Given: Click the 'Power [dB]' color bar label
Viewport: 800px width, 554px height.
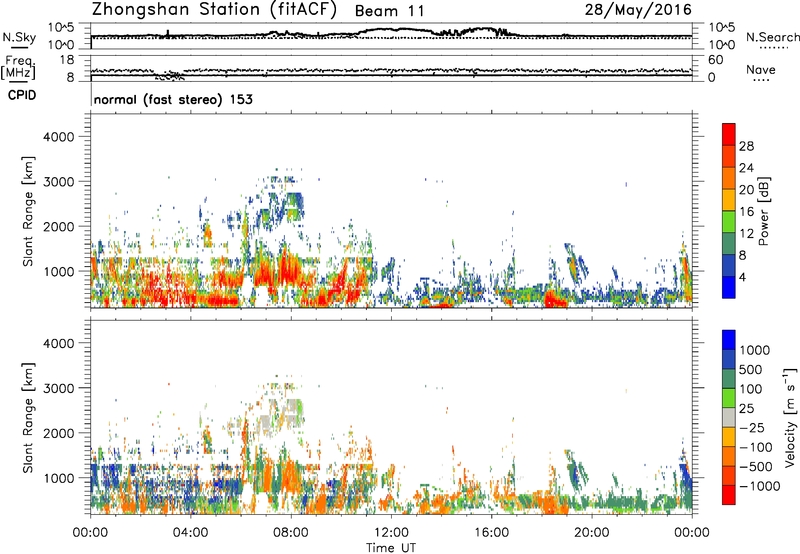Looking at the screenshot, I should pyautogui.click(x=764, y=211).
